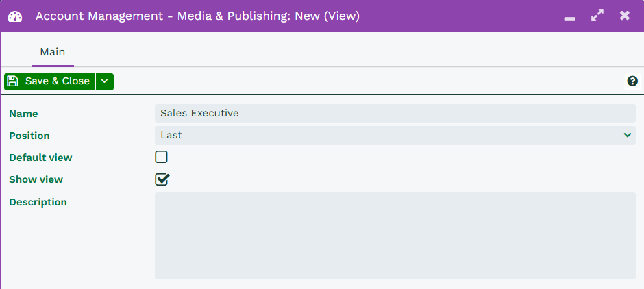Click the floppy disk save icon
This screenshot has height=289, width=644.
tap(13, 81)
